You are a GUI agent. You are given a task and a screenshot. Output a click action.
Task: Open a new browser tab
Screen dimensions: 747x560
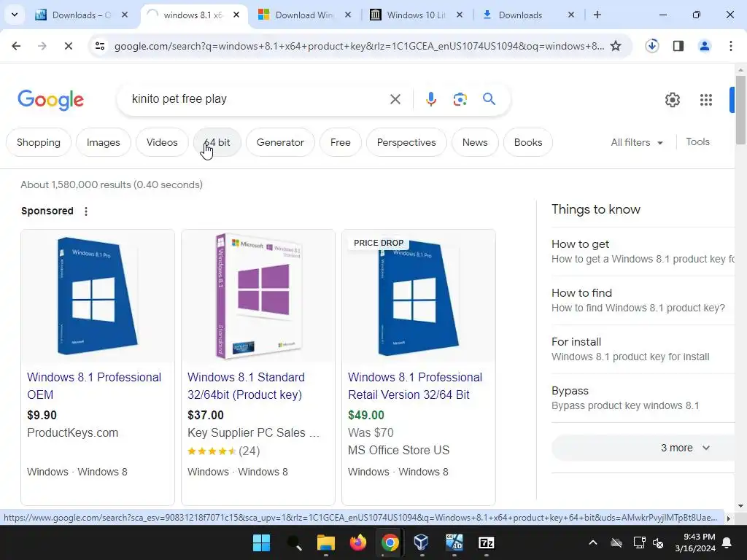[597, 15]
